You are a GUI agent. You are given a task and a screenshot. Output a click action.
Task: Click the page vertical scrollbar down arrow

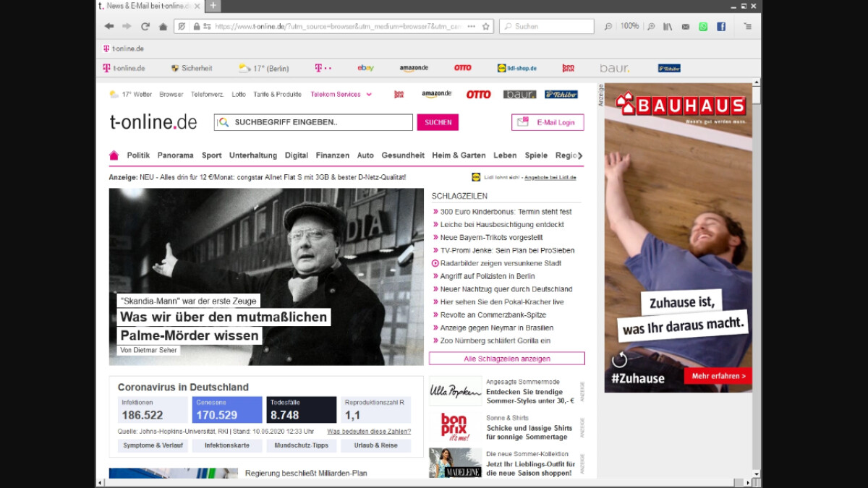pyautogui.click(x=757, y=474)
